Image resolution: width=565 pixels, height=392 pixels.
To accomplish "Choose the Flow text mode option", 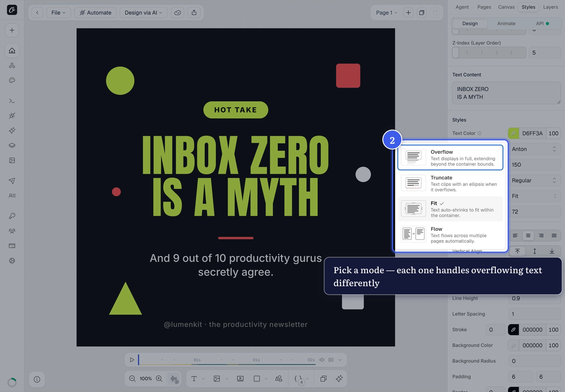I will [x=450, y=235].
